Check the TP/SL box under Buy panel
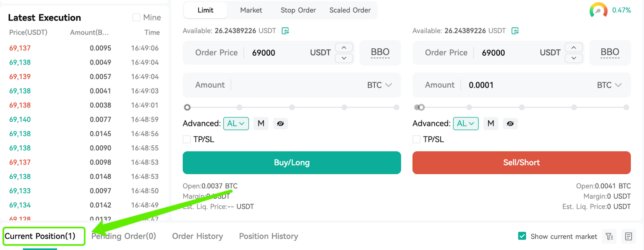 tap(187, 139)
